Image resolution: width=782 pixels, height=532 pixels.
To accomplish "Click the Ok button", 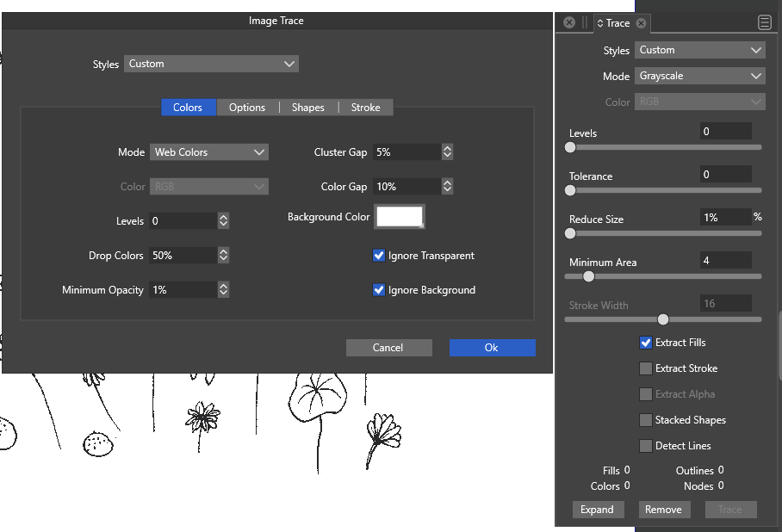I will tap(492, 348).
